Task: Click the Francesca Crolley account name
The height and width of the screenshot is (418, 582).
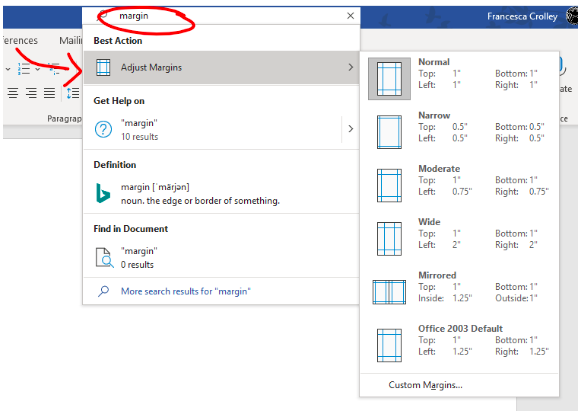Action: click(x=522, y=17)
